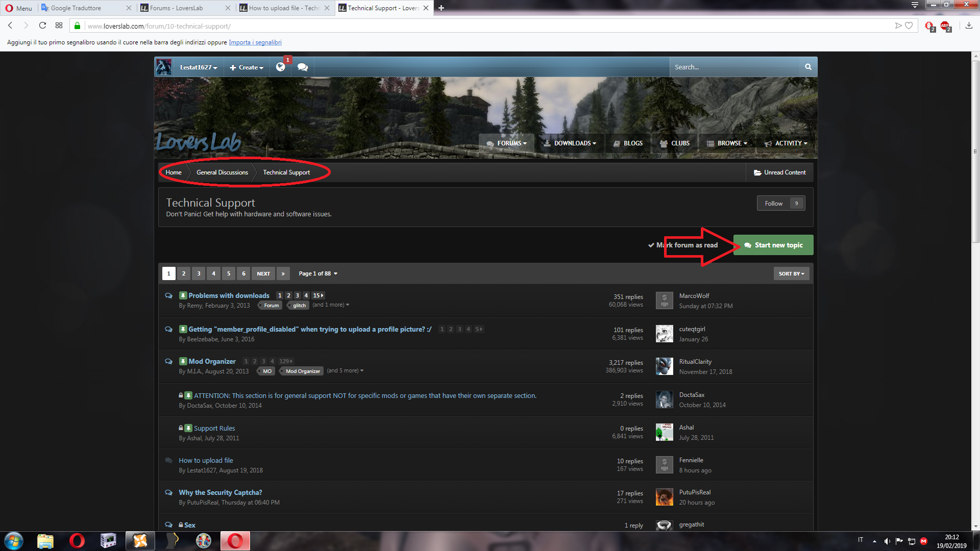
Task: Open the How to upload file topic
Action: [x=206, y=460]
